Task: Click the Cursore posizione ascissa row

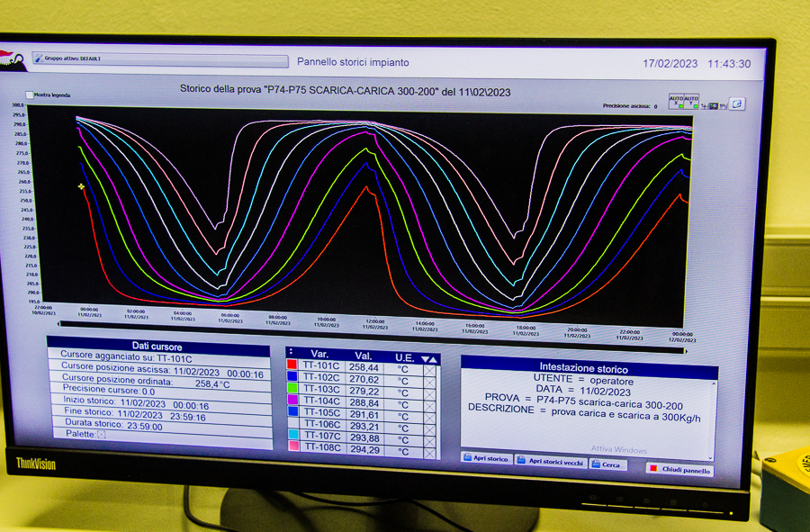Action: click(x=159, y=369)
